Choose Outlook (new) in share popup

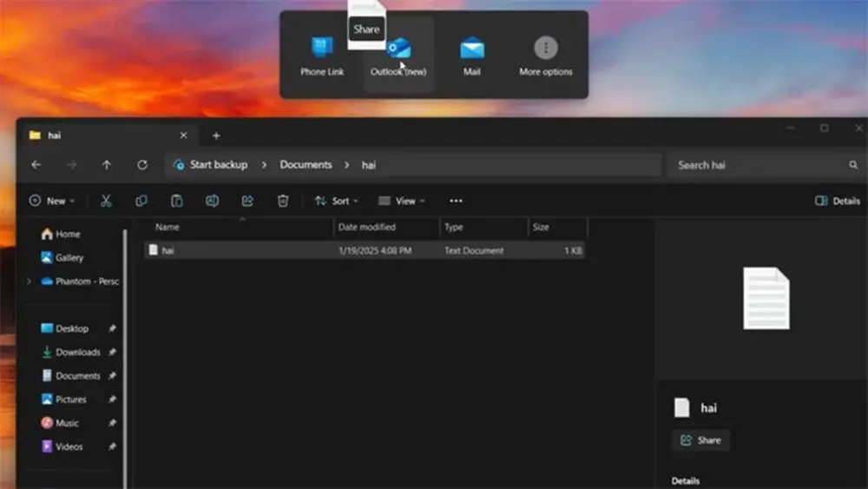coord(398,56)
